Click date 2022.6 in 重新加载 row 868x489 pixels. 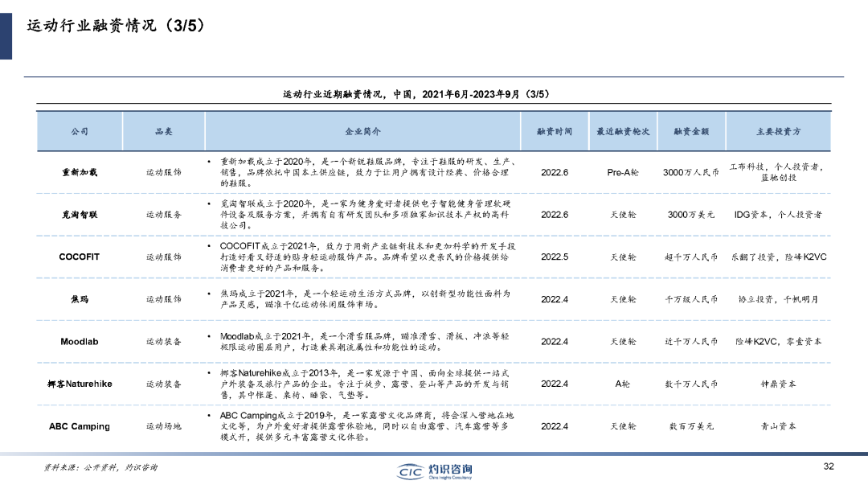tap(555, 172)
